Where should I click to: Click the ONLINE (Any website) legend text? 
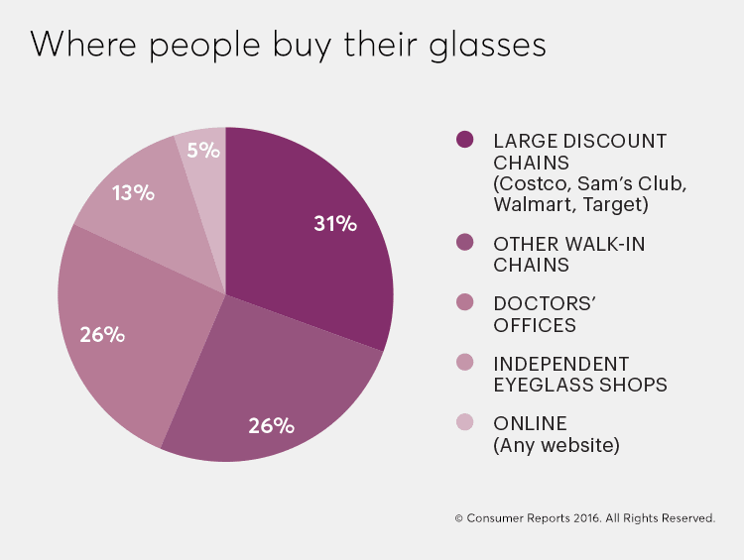pyautogui.click(x=557, y=435)
